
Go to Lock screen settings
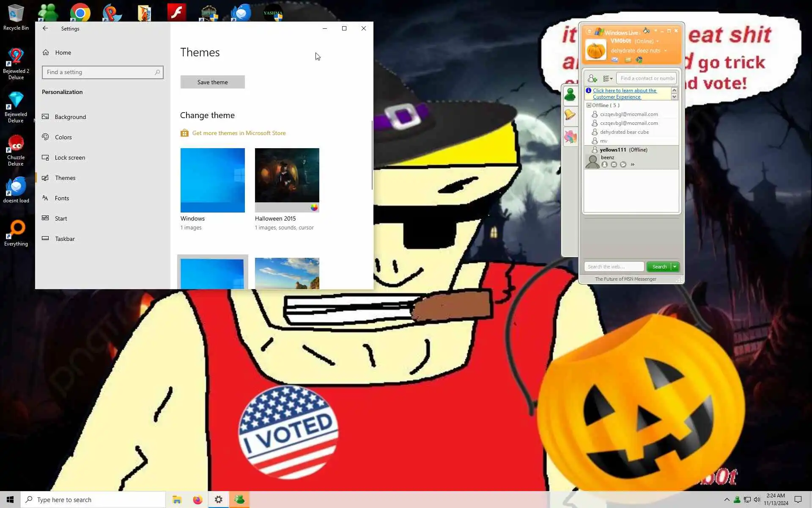(70, 157)
